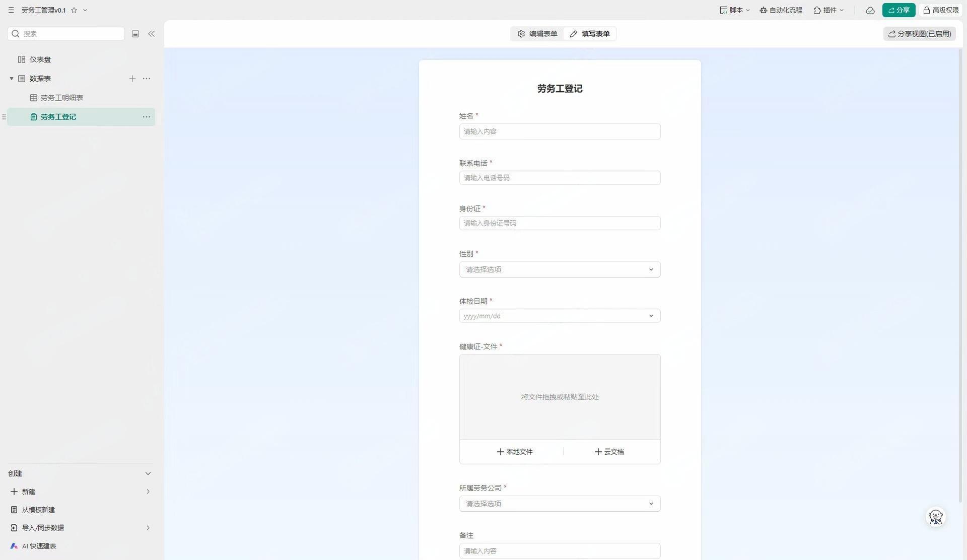This screenshot has width=967, height=560.
Task: Click 本地文件 upload button
Action: pos(514,452)
